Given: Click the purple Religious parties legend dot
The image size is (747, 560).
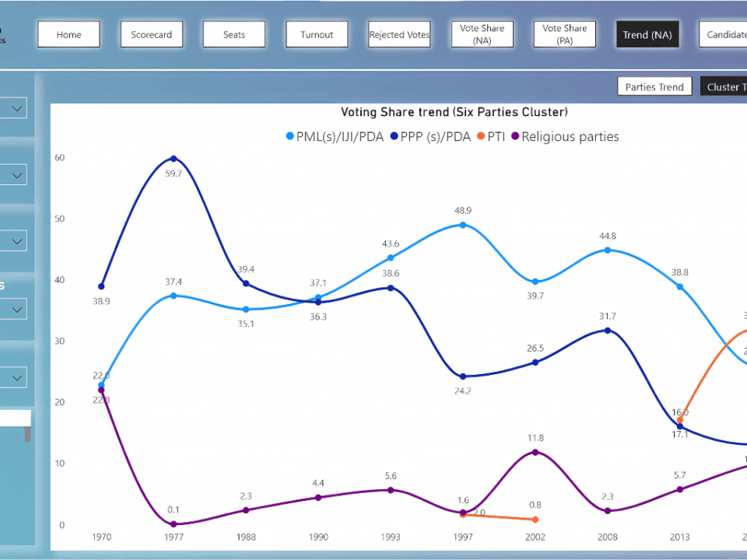Looking at the screenshot, I should [515, 136].
